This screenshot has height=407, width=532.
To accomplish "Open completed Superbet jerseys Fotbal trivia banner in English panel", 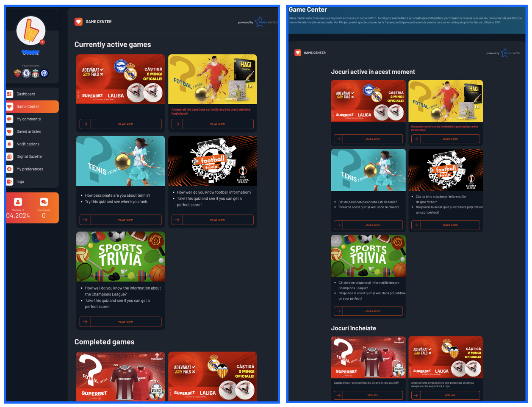I will point(121,376).
